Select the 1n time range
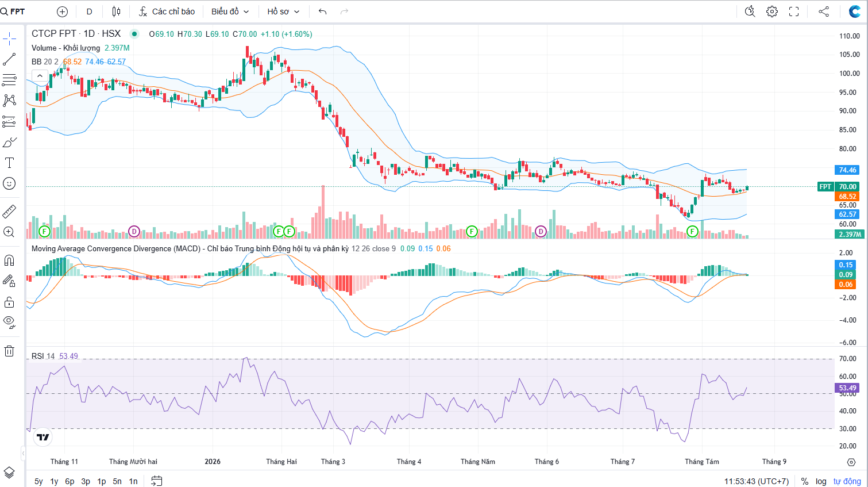 pyautogui.click(x=133, y=481)
